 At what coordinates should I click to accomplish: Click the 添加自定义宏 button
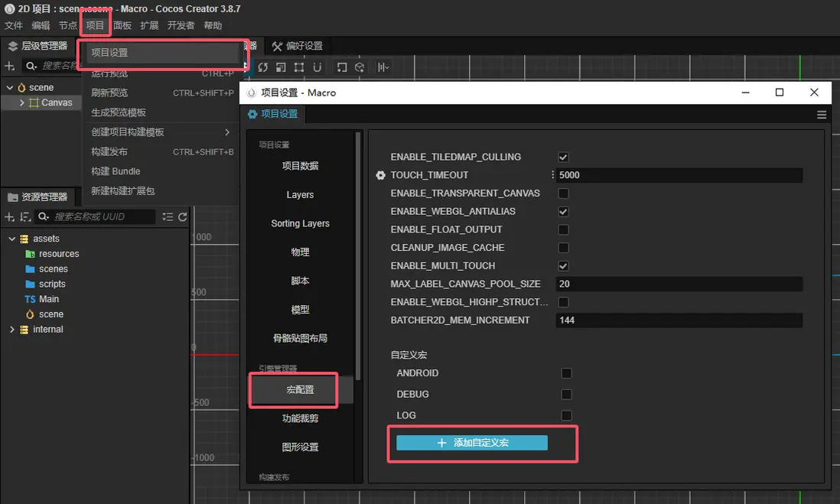pos(471,443)
